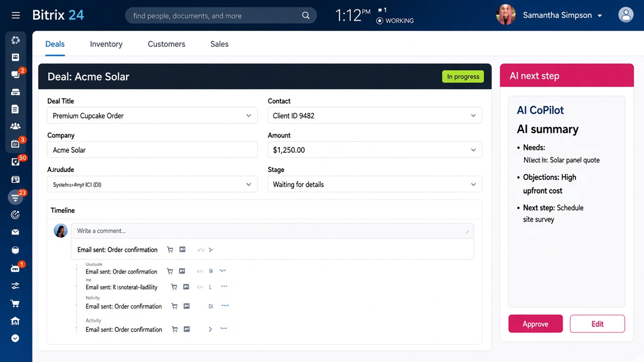Open more options dots in Nativity row
The width and height of the screenshot is (644, 362).
coord(225,306)
